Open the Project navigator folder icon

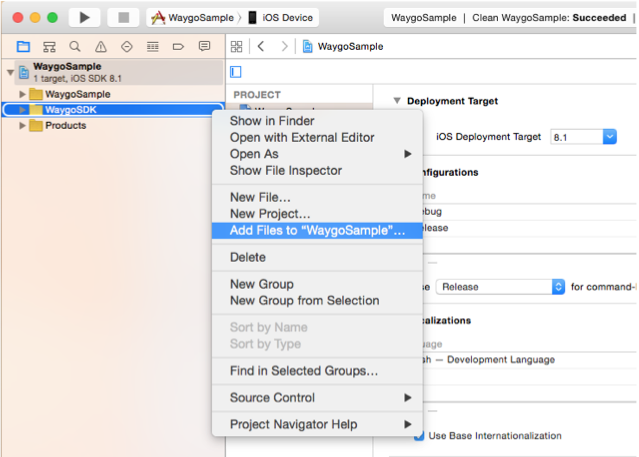(x=23, y=46)
